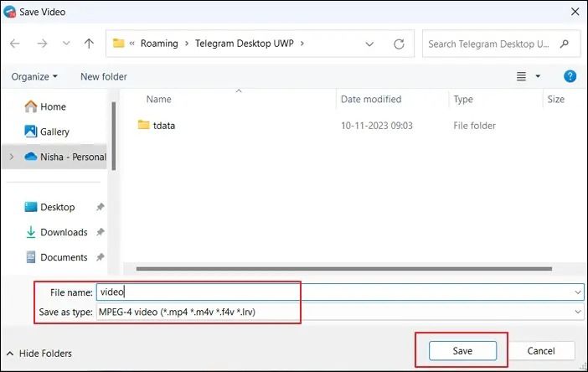Click the Up one level arrow
Image resolution: width=588 pixels, height=372 pixels.
(x=89, y=44)
